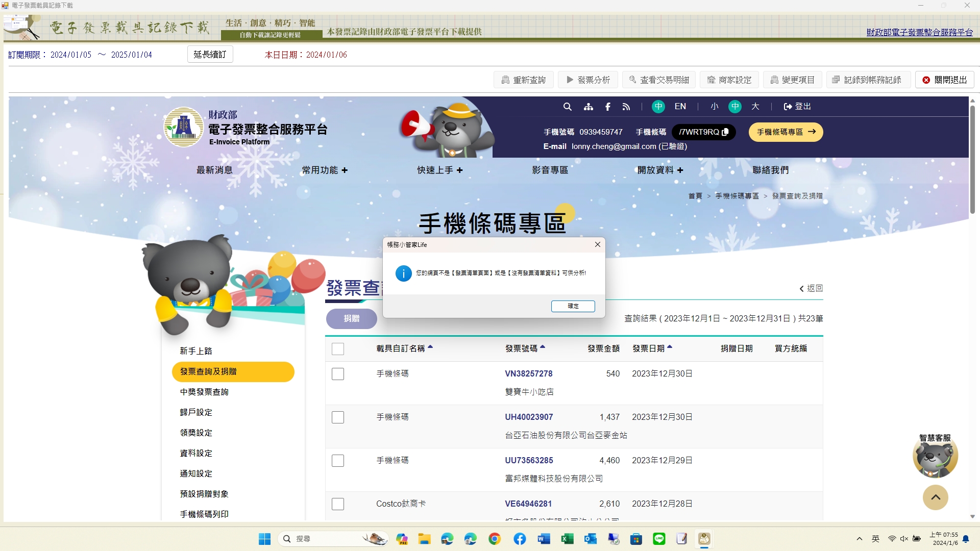Check the box for invoice VE64946281
980x551 pixels.
(x=338, y=504)
